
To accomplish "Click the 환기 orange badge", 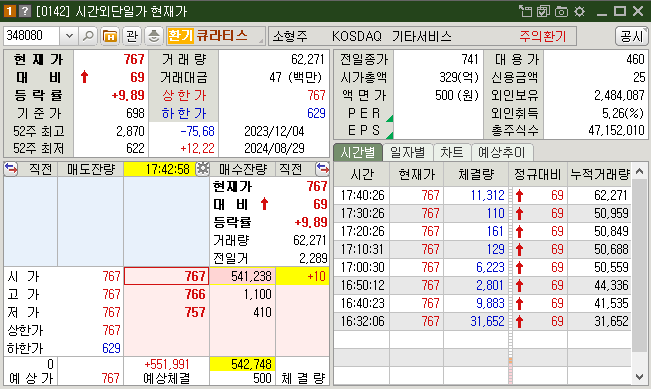I will (181, 36).
